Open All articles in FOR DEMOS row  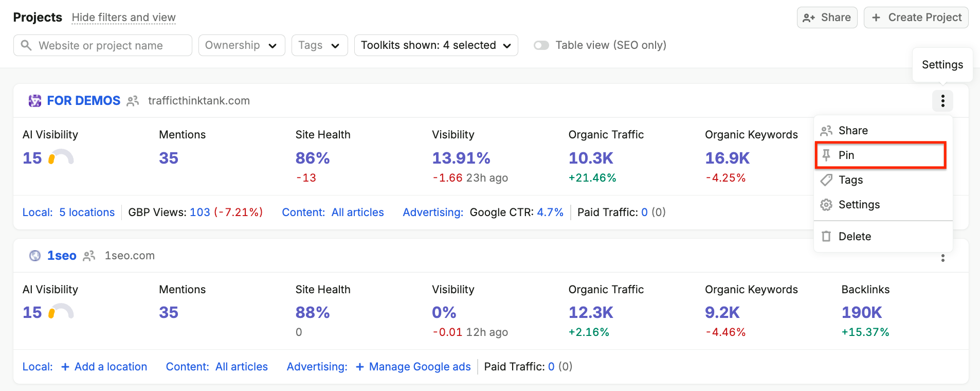click(357, 212)
